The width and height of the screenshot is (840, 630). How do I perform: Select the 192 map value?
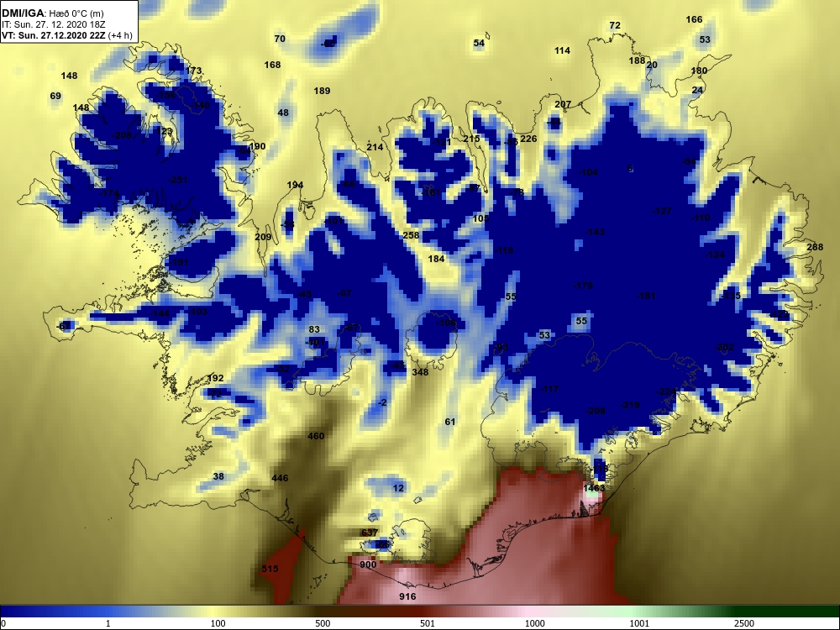[215, 378]
